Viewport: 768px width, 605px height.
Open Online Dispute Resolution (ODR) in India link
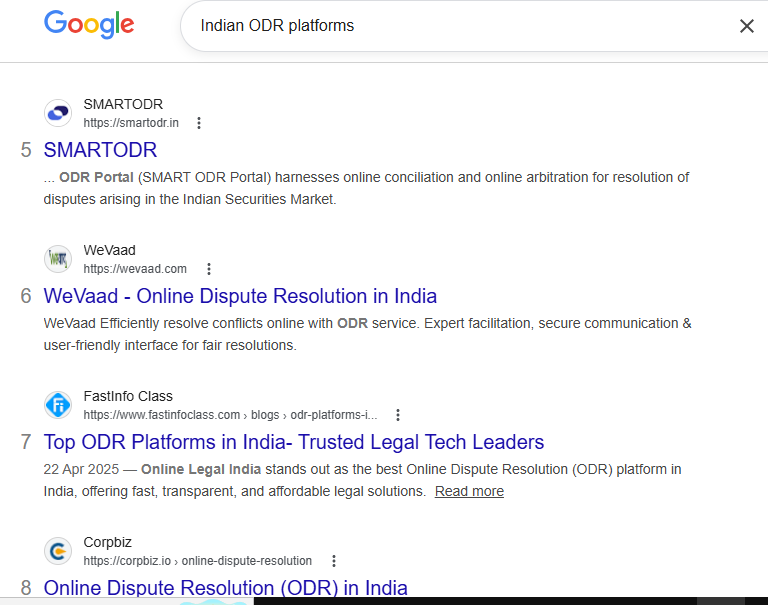pos(225,587)
